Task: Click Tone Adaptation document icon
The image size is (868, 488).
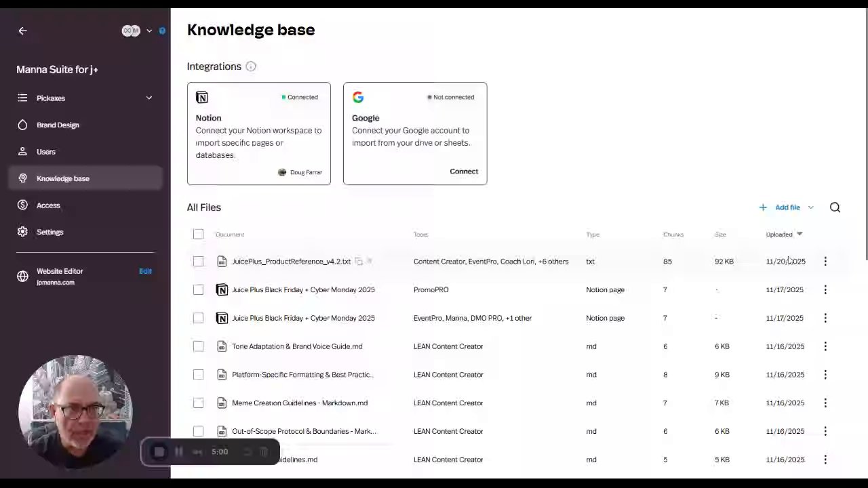Action: click(222, 346)
